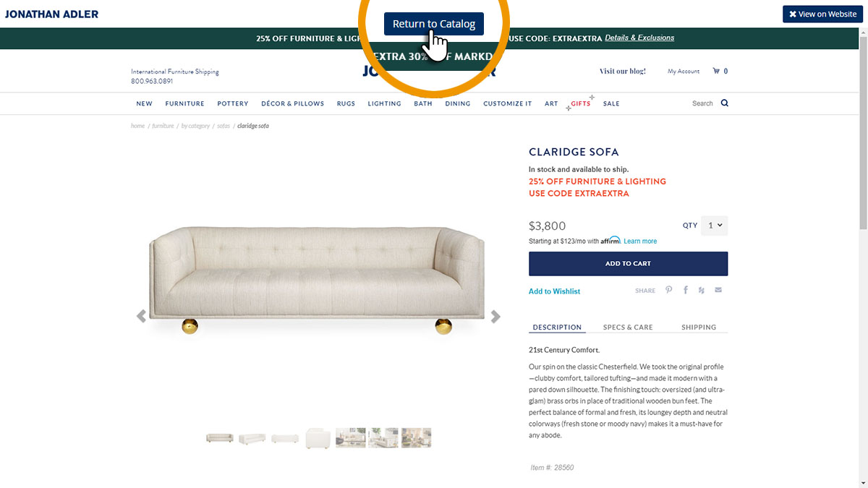Share via Houzz icon
The image size is (868, 488).
702,290
